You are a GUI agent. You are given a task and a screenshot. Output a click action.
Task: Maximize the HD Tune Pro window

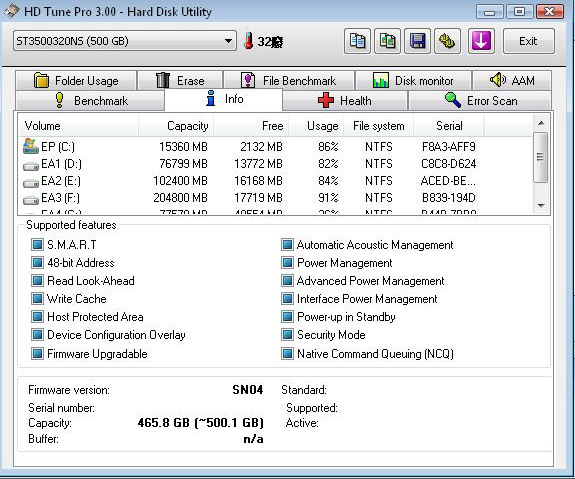point(519,12)
